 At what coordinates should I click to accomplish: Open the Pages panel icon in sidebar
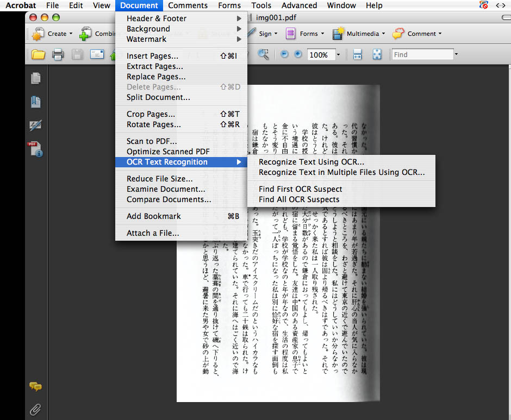click(x=35, y=78)
